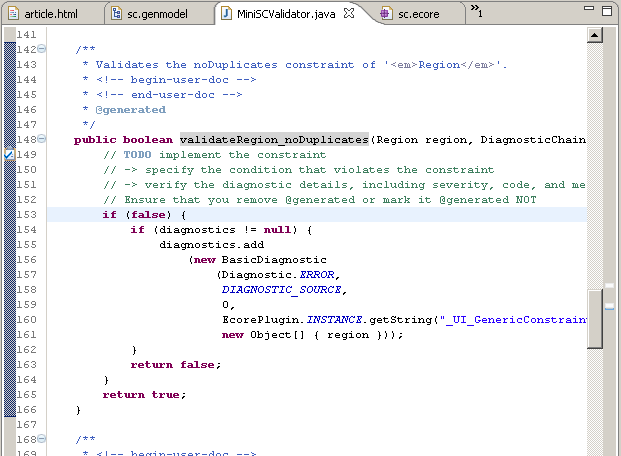Click line number 165 in the ruler

[x=26, y=394]
